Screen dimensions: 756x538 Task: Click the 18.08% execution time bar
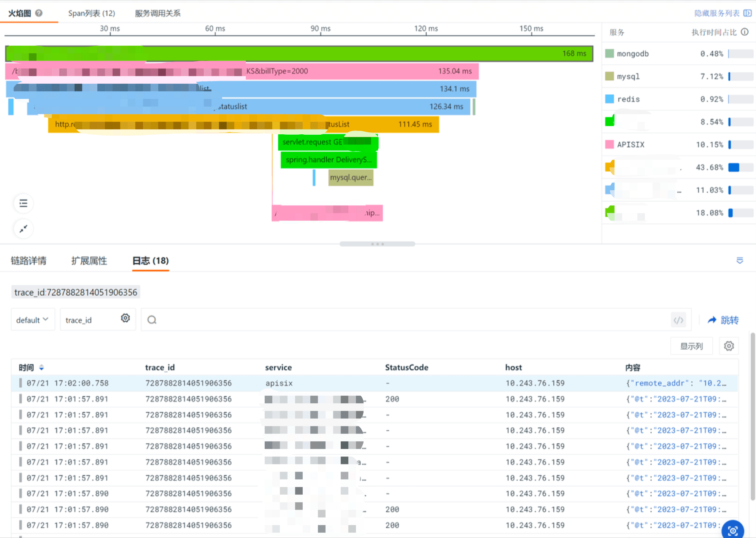tap(740, 213)
